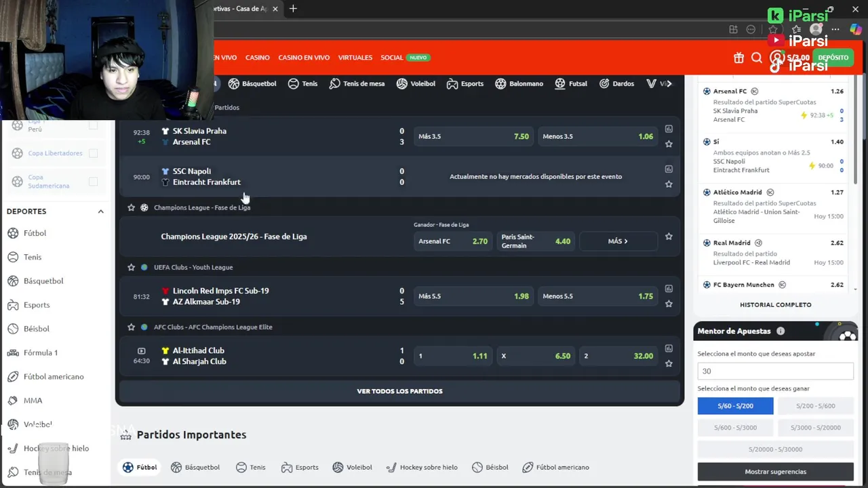
Task: Select Fútbol americano in Partidos Importantes
Action: 556,467
